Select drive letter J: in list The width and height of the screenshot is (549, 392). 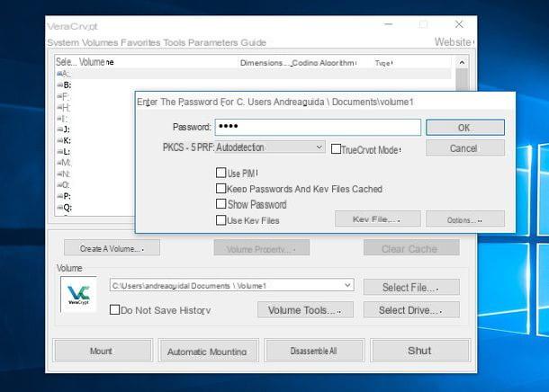63,129
